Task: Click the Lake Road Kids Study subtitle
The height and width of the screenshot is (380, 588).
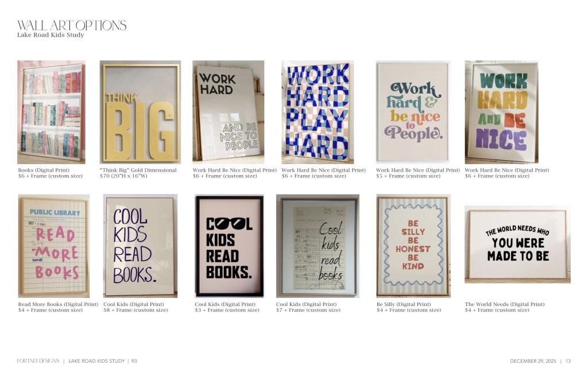Action: (51, 35)
